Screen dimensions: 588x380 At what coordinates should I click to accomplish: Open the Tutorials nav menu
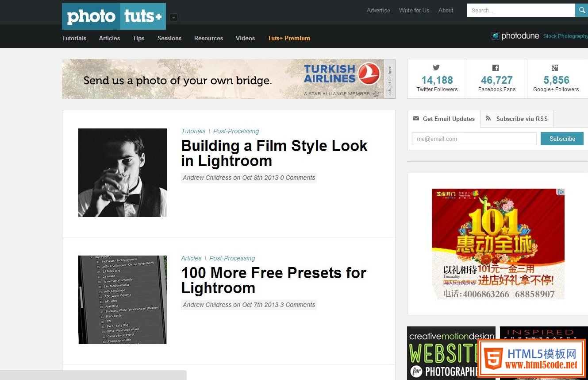click(74, 38)
